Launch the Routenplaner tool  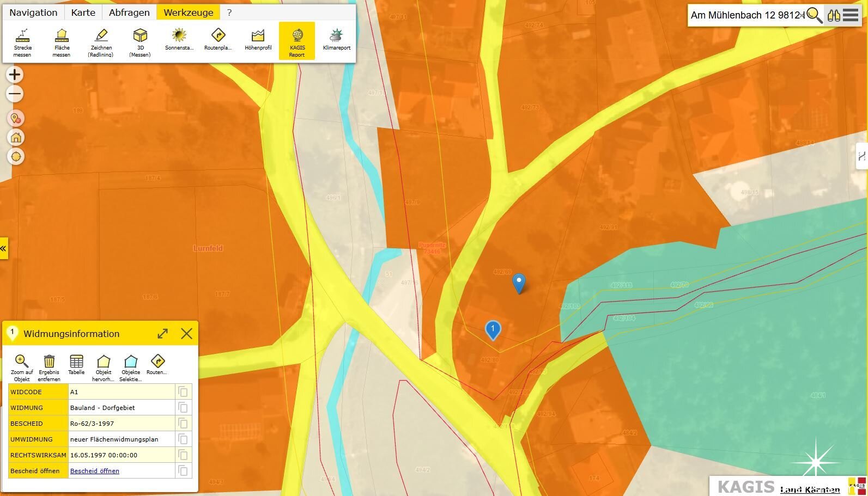(218, 39)
